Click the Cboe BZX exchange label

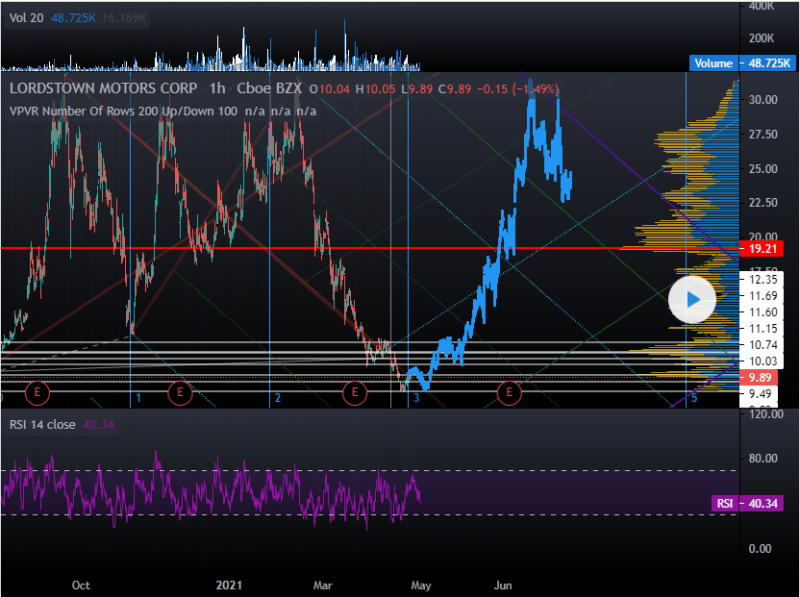[x=269, y=88]
